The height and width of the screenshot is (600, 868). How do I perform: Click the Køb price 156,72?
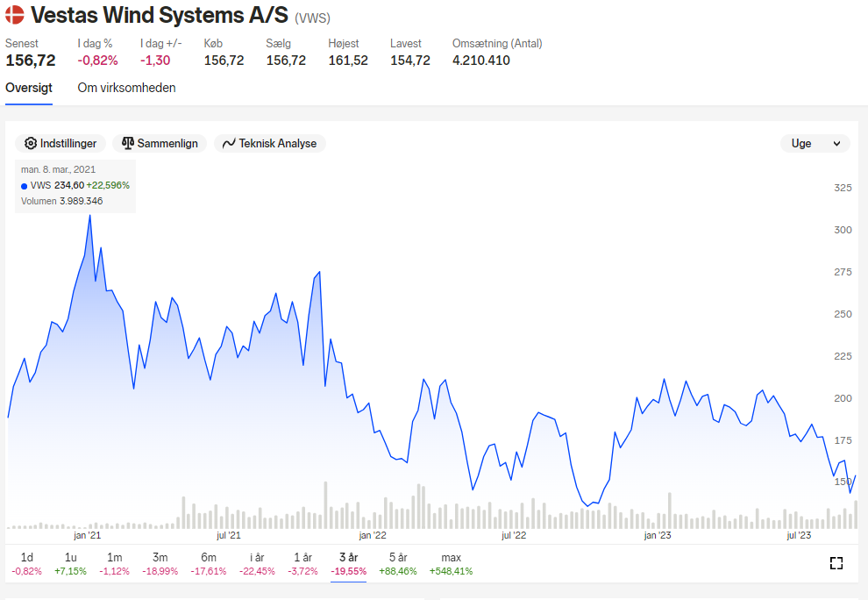coord(224,61)
